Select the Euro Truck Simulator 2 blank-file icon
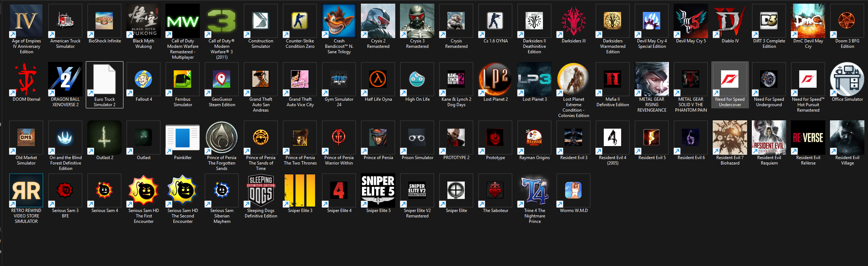The height and width of the screenshot is (266, 868). coord(104,79)
